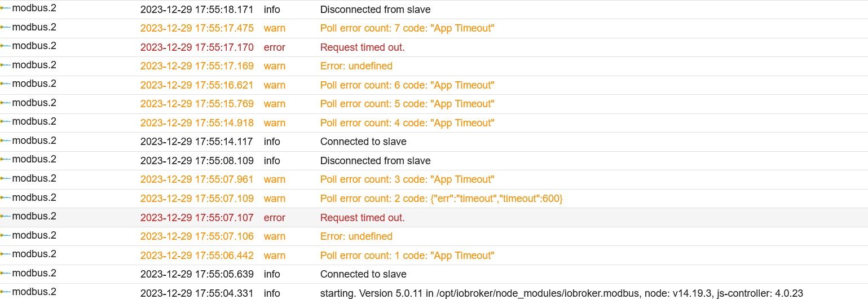Click modbus icon beside the 17:55:07.107 error entry
Image resolution: width=868 pixels, height=299 pixels.
point(6,216)
